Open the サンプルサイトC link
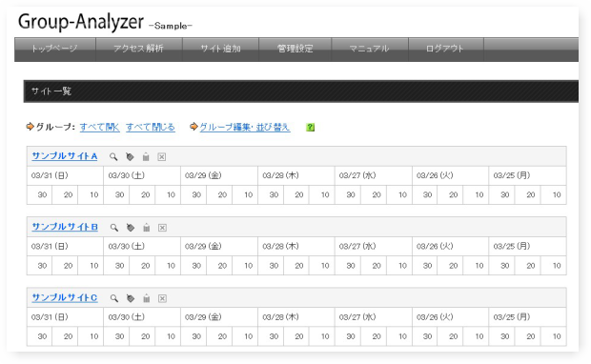Image resolution: width=591 pixels, height=364 pixels. [65, 297]
